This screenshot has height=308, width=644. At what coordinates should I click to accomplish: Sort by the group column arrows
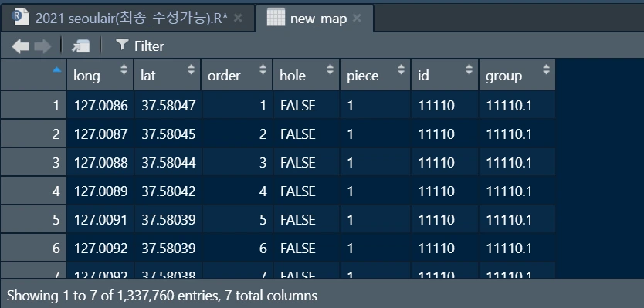click(546, 69)
